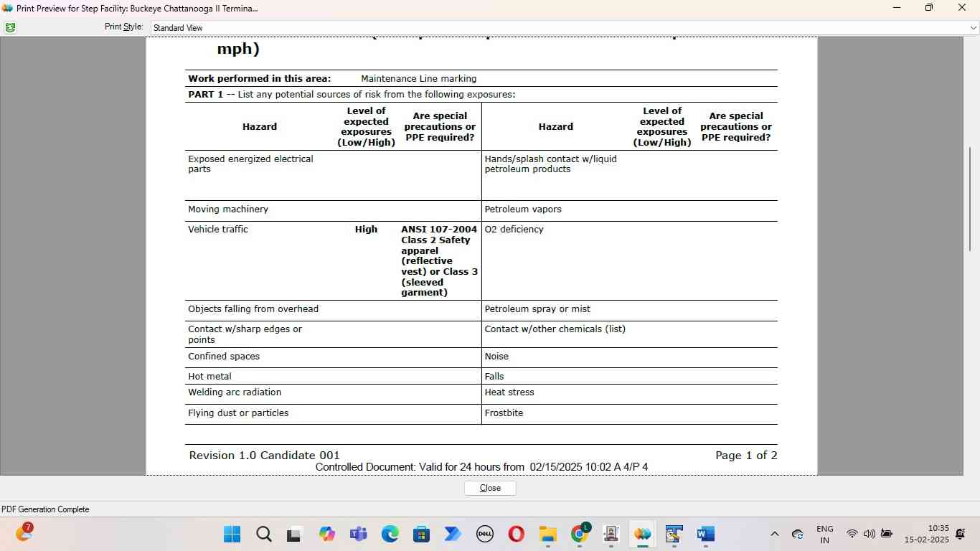Click the app icon in the title bar
This screenshot has width=980, height=551.
pos(8,8)
